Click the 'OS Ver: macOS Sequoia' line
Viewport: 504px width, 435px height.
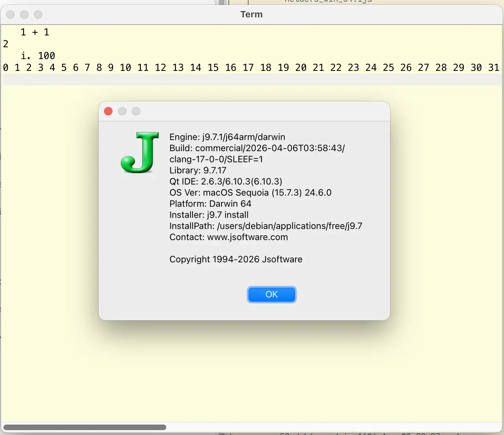click(x=251, y=192)
